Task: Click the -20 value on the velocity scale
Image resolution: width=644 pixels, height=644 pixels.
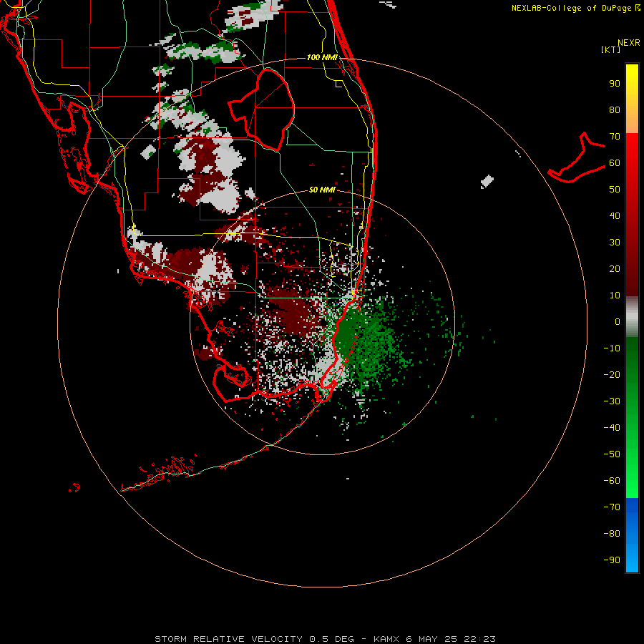Action: (612, 374)
